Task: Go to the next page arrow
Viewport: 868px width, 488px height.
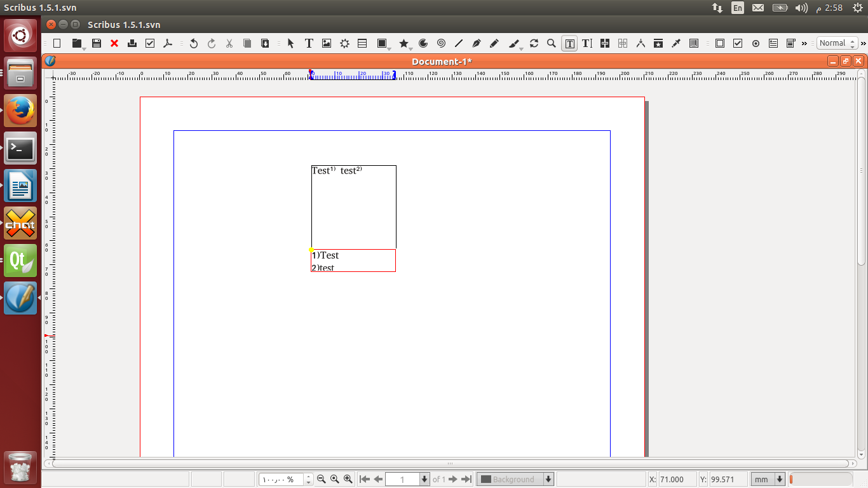Action: (453, 479)
